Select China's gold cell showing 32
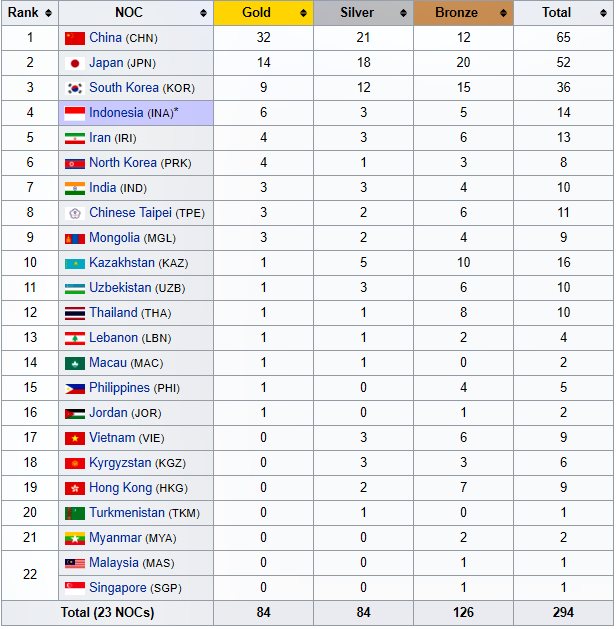This screenshot has height=629, width=616. click(x=263, y=38)
